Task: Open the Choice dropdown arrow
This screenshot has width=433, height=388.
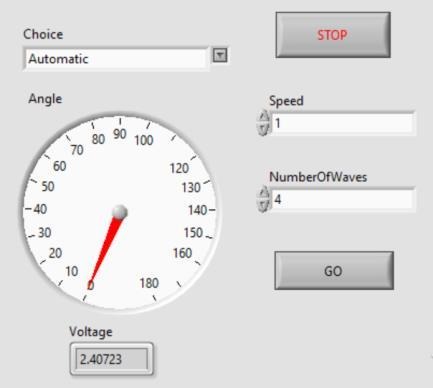Action: pyautogui.click(x=220, y=55)
